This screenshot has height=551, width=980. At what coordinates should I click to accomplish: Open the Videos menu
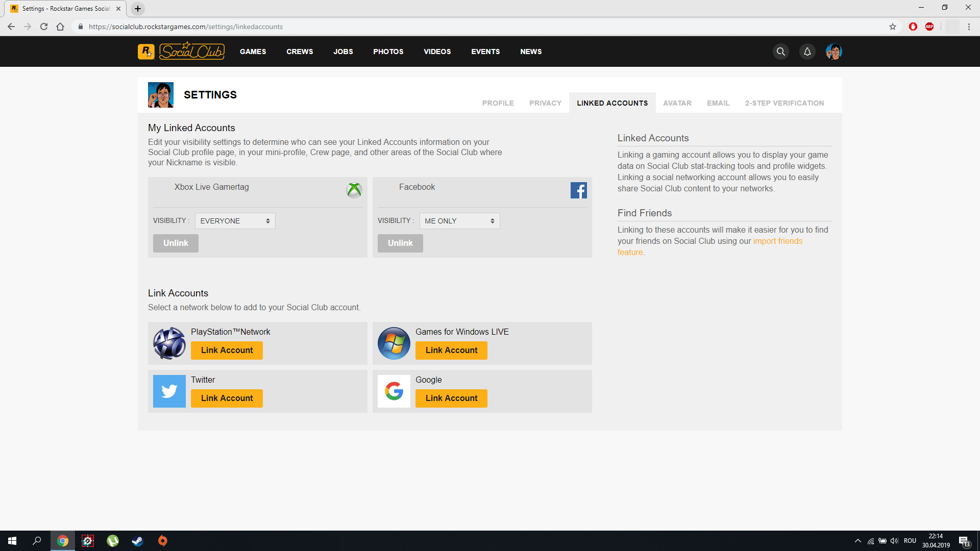(x=436, y=51)
